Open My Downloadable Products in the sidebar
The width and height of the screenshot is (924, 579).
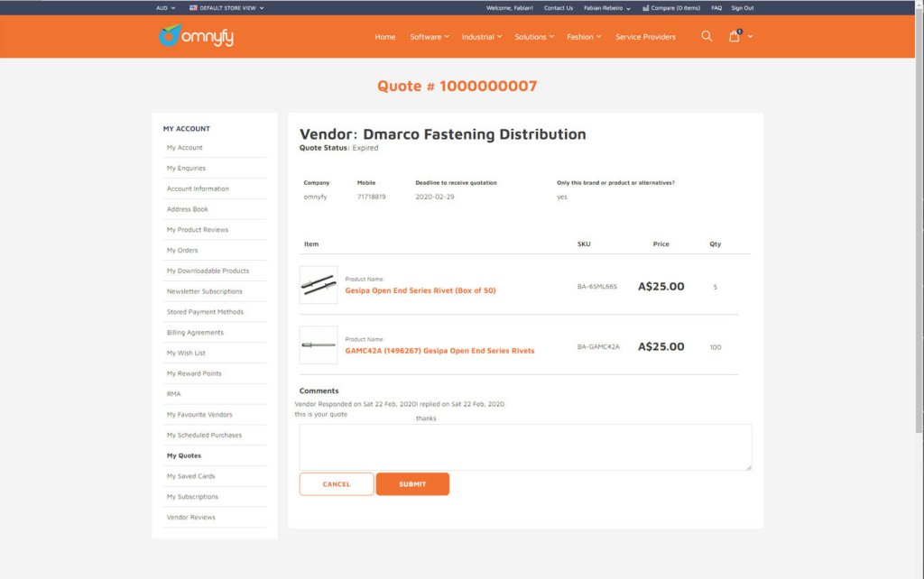[208, 271]
